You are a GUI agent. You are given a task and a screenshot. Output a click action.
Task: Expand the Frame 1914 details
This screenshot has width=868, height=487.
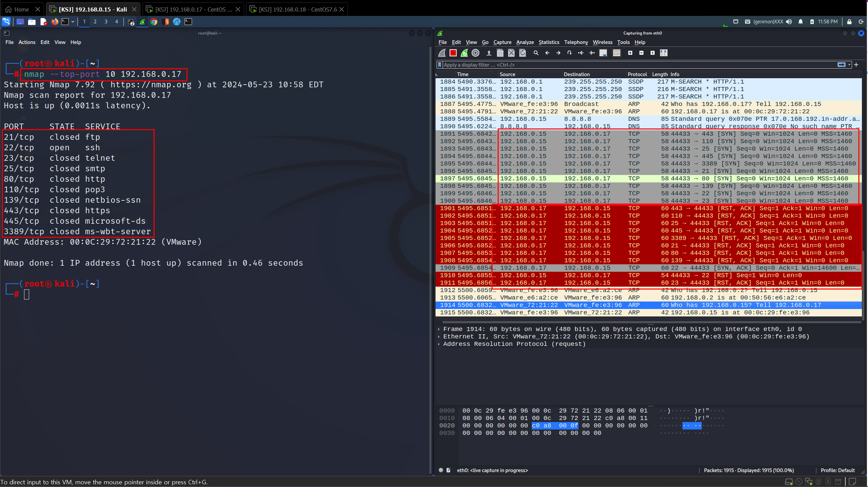click(439, 329)
